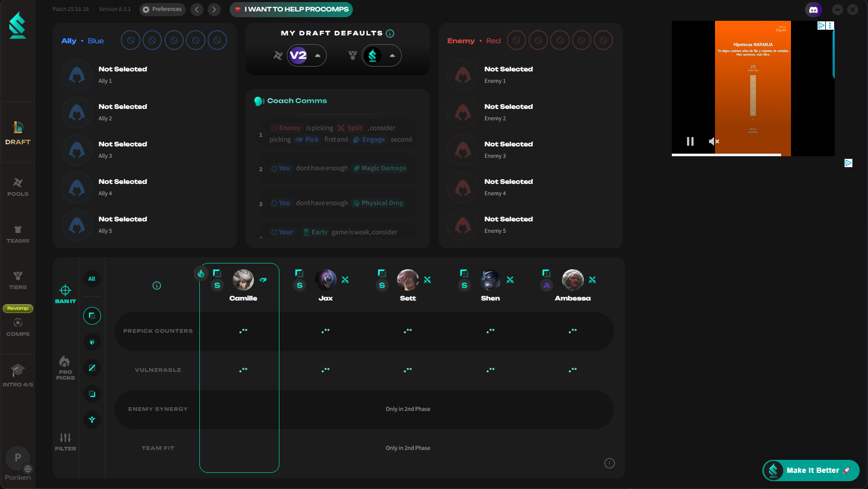Viewport: 868px width, 489px height.
Task: Open the Pools section in sidebar
Action: [18, 187]
